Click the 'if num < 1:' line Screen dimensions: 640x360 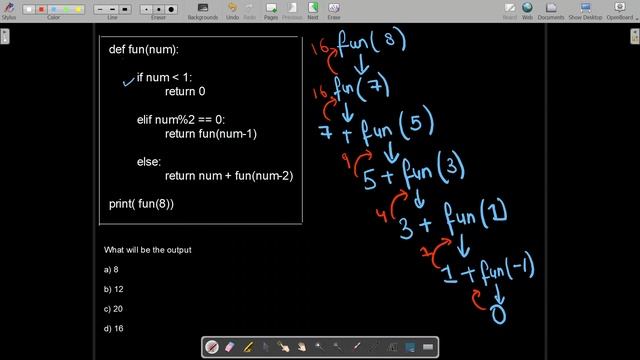pyautogui.click(x=164, y=77)
